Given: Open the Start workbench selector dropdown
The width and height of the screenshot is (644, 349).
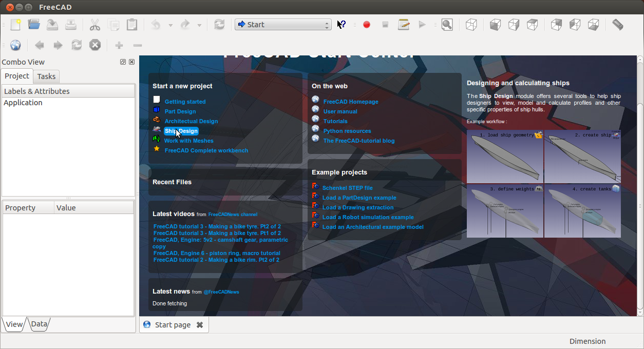Looking at the screenshot, I should 283,25.
